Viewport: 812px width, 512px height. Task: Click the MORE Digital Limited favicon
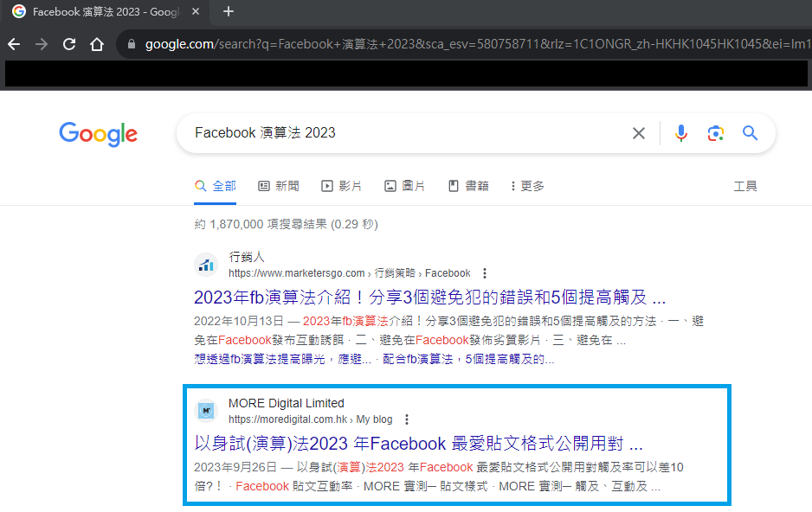click(206, 411)
